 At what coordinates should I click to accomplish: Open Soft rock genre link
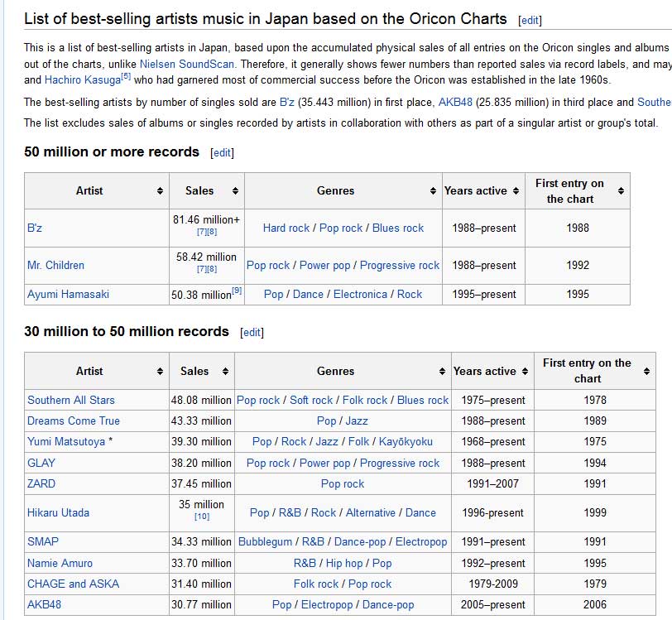(x=311, y=400)
